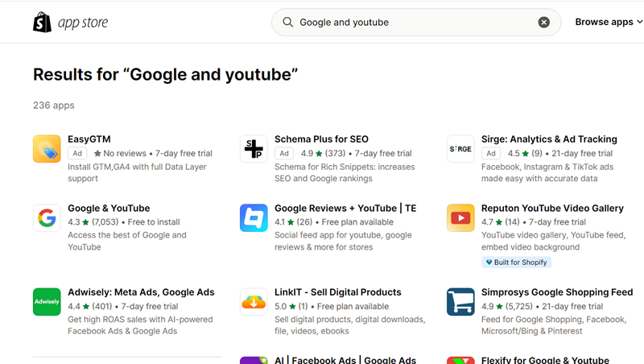This screenshot has height=364, width=644.
Task: Click 'No reviews' text under EasyGTM
Action: (125, 153)
